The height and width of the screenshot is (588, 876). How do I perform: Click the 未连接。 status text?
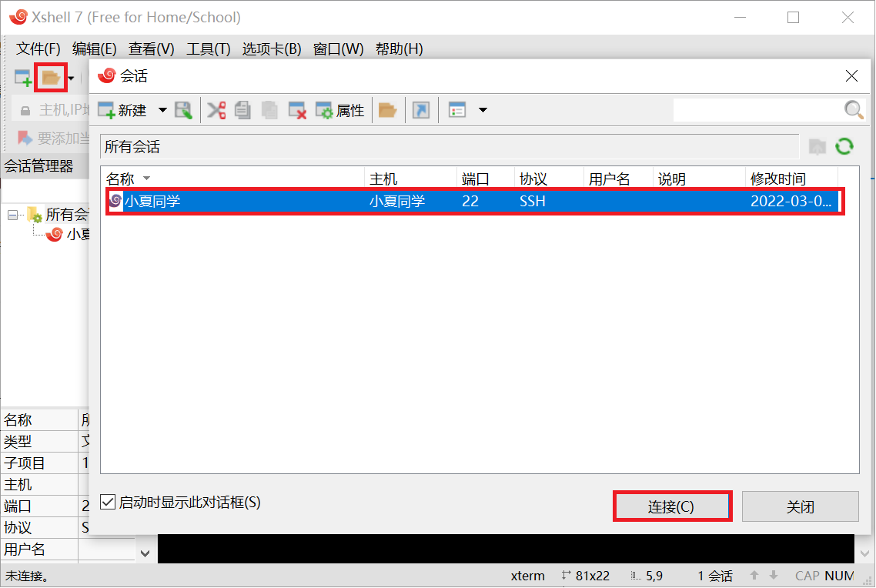(x=27, y=576)
